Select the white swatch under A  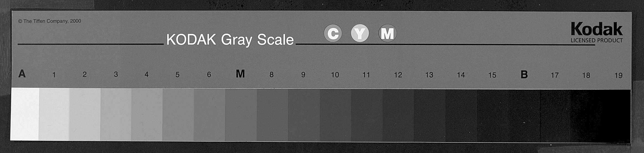(25, 114)
